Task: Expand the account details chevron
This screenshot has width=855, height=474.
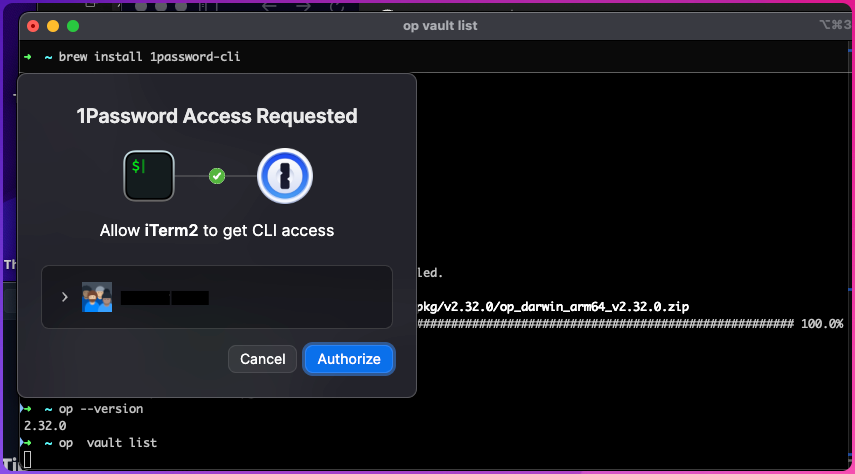Action: pyautogui.click(x=64, y=297)
